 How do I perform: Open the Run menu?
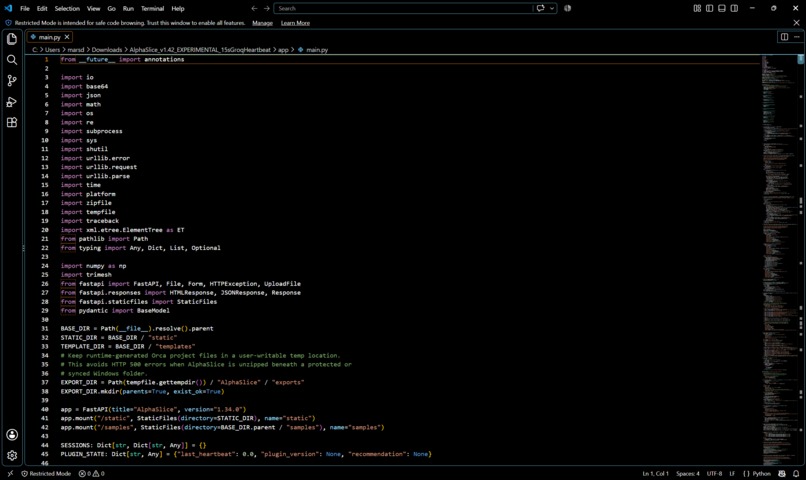tap(129, 8)
